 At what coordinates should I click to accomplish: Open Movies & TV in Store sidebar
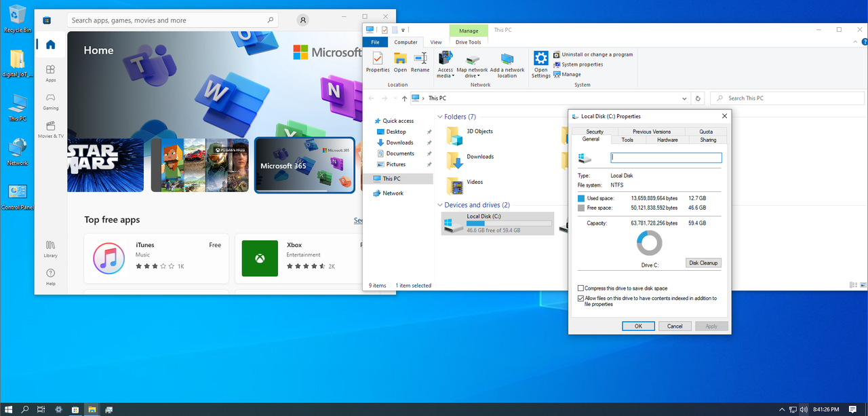[50, 130]
